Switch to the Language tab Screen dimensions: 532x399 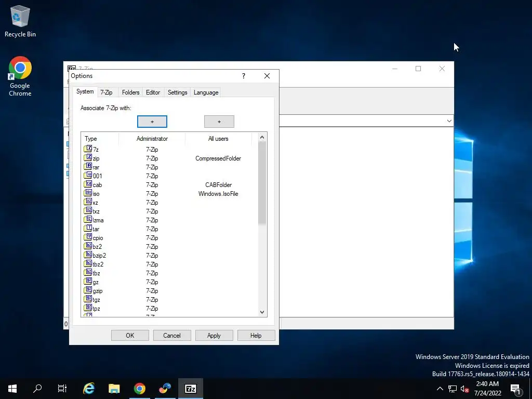pos(206,92)
